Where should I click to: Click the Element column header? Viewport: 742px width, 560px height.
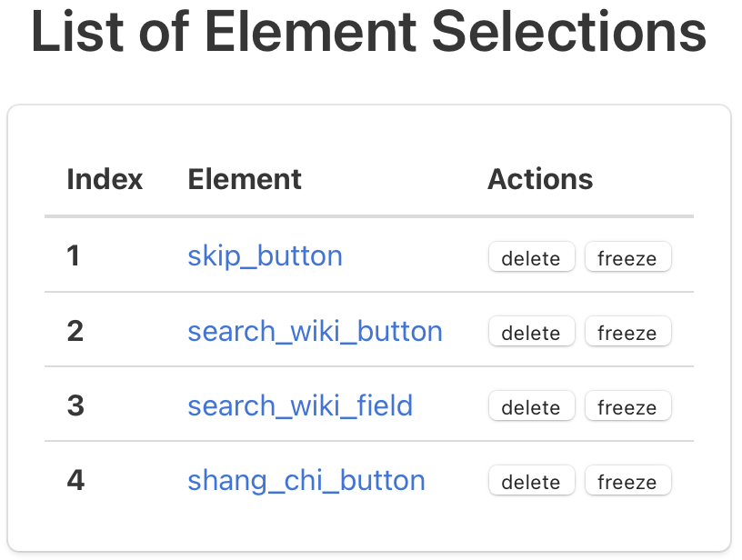tap(245, 179)
